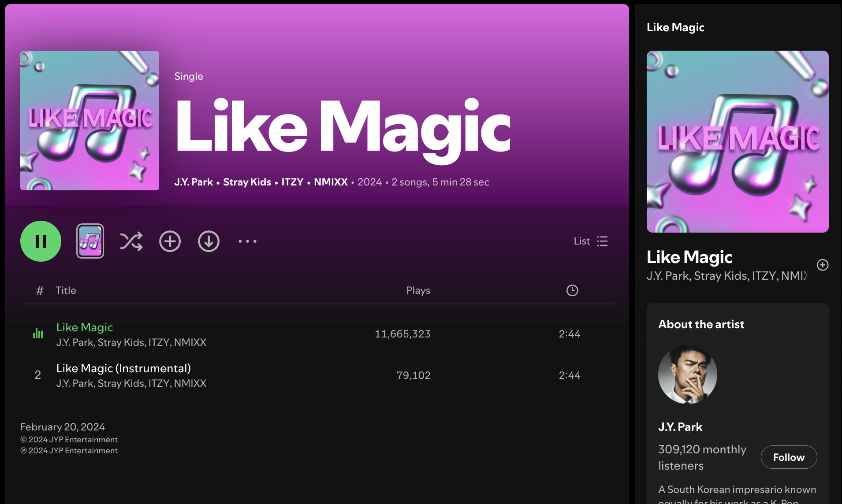Click the small album preview thumbnail
The height and width of the screenshot is (504, 842).
pos(90,241)
